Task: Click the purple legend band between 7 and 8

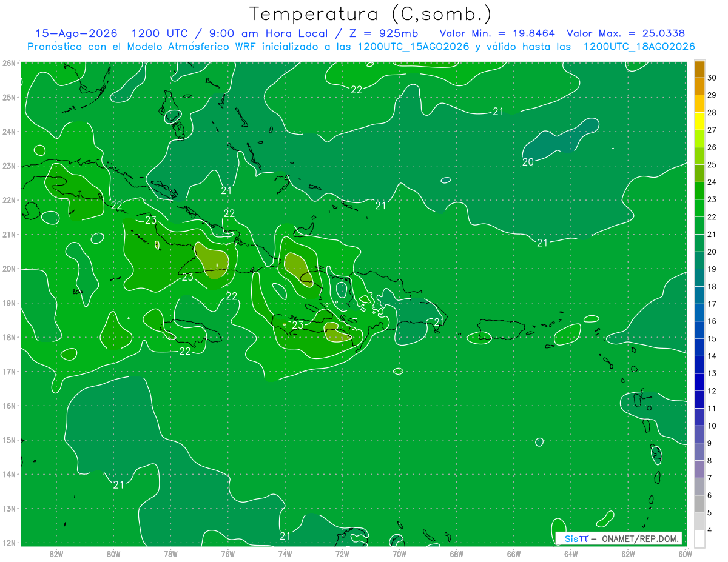Action: click(699, 469)
